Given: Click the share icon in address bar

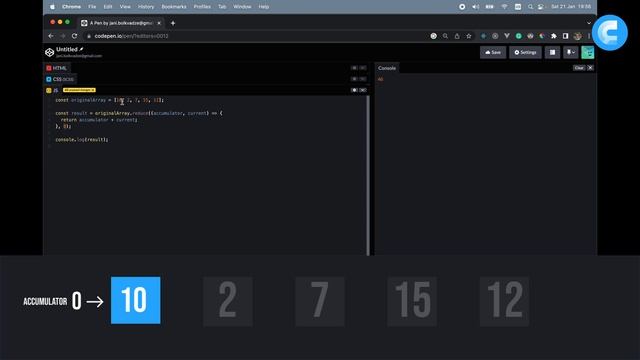Looking at the screenshot, I should (457, 36).
